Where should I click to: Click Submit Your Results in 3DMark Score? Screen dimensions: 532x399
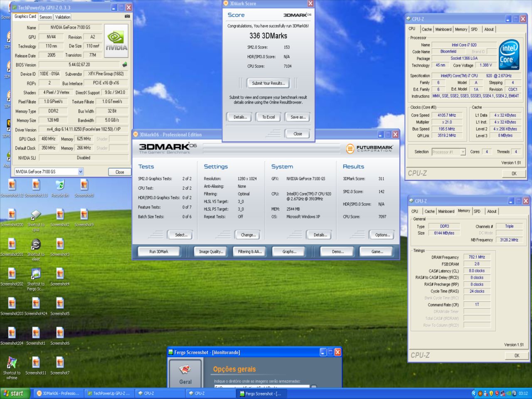pyautogui.click(x=268, y=83)
